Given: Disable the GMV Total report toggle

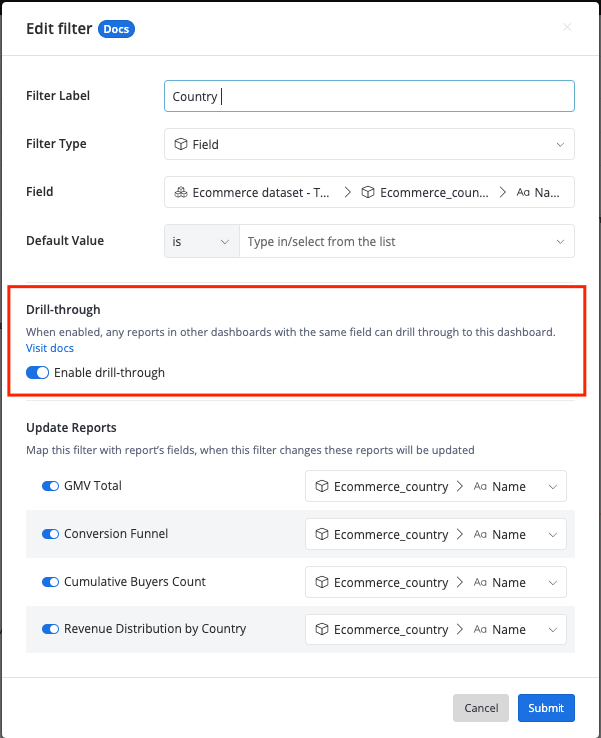Looking at the screenshot, I should click(x=50, y=486).
